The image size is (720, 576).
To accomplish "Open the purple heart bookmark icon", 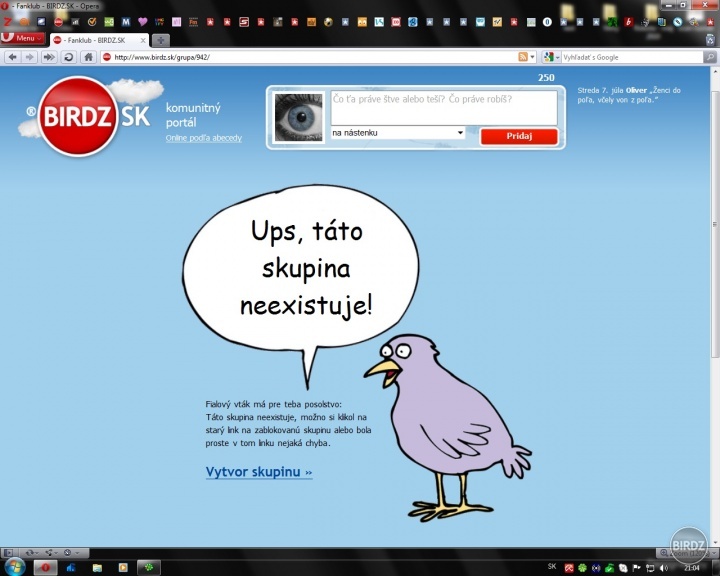I will point(142,22).
